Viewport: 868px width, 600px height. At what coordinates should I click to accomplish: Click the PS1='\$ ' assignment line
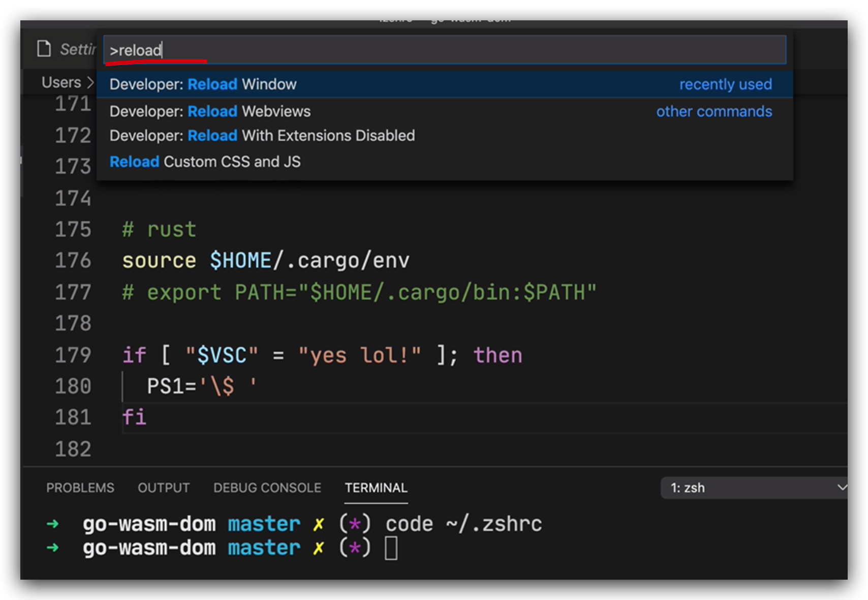click(x=202, y=386)
